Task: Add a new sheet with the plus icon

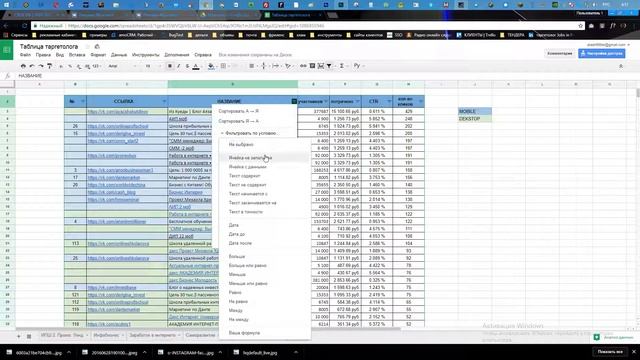Action: [18, 336]
